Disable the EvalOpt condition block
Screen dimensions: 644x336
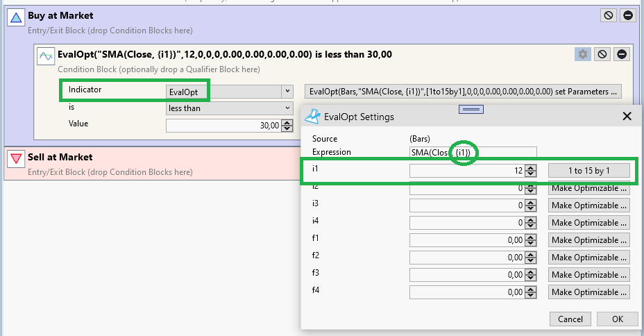click(602, 54)
